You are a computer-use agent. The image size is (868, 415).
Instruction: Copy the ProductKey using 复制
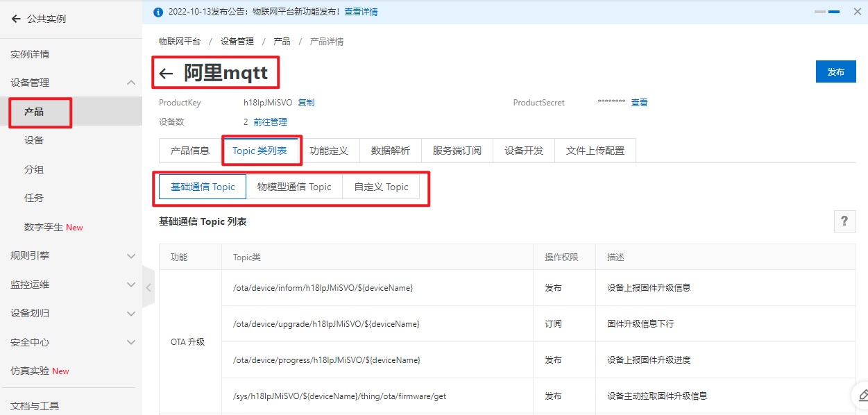(305, 102)
